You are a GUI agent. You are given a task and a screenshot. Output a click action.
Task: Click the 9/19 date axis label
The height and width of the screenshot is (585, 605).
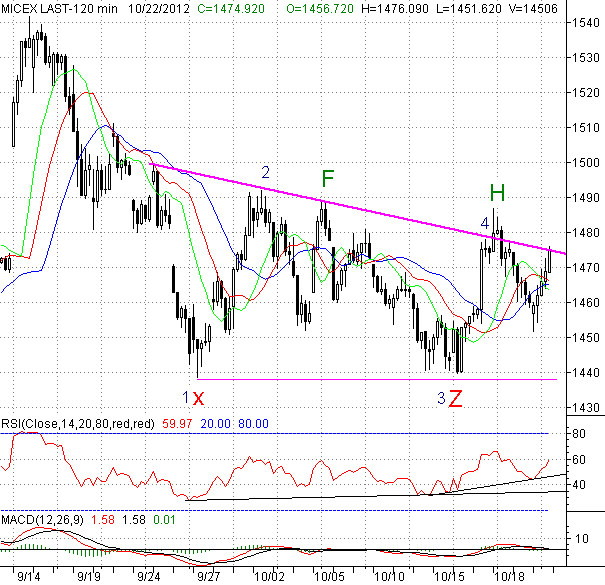coord(89,577)
